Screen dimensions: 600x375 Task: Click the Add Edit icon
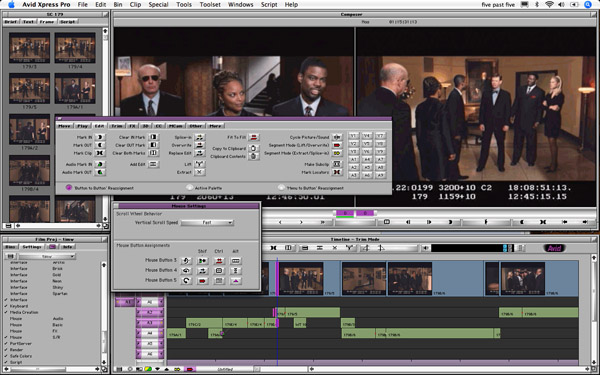click(x=153, y=164)
